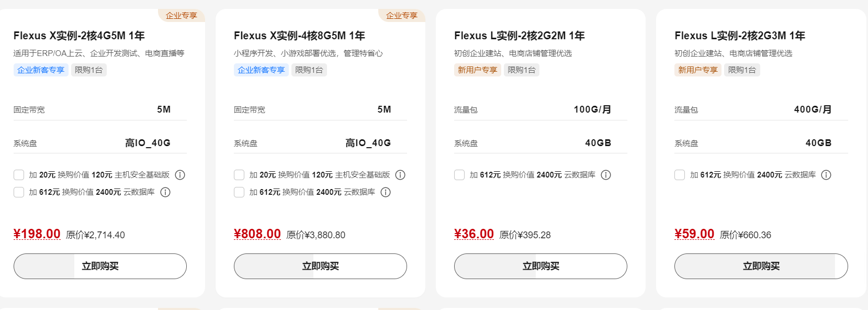Select 加612元 云数据库 checkbox in L实例 2核2G2M card
The height and width of the screenshot is (310, 868).
(x=459, y=175)
